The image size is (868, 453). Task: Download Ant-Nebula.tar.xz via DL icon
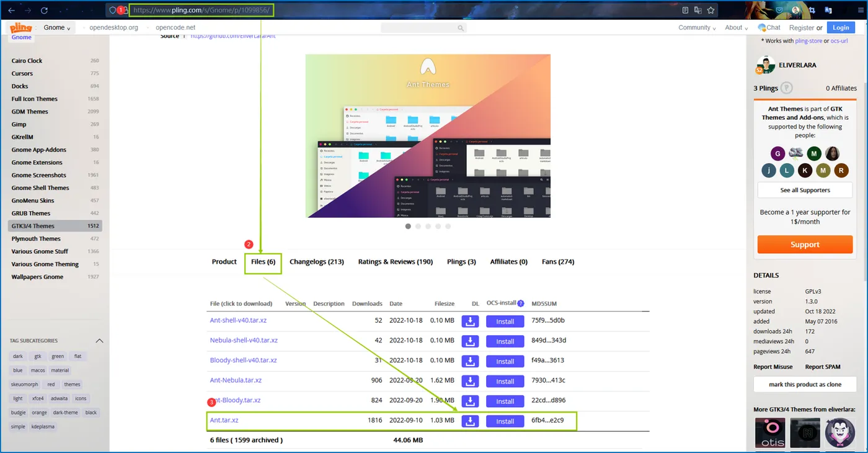(471, 381)
